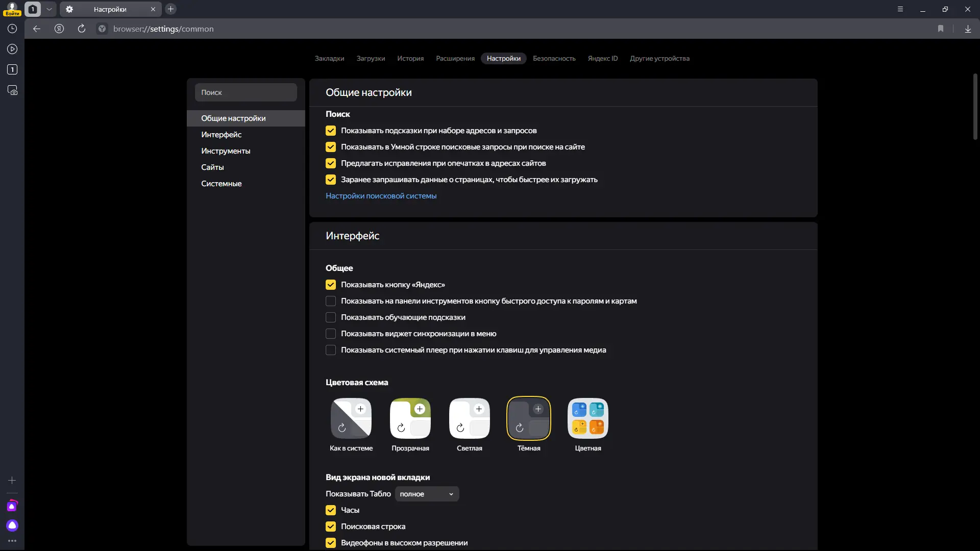Switch to the 'Расширения' tab
The width and height of the screenshot is (980, 551).
tap(455, 59)
